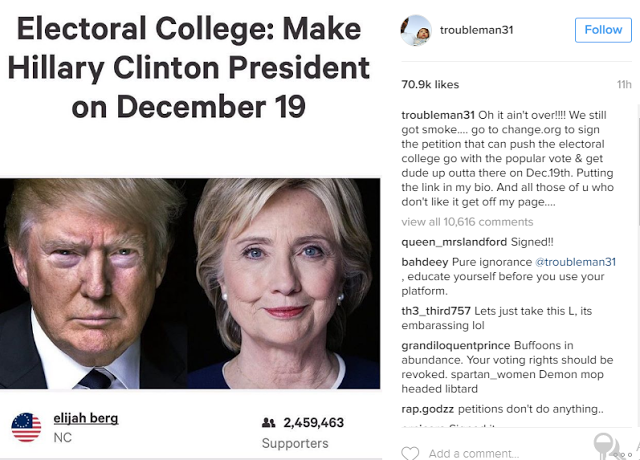
Task: Open queen_mrslandford commenter profile
Action: click(x=454, y=242)
